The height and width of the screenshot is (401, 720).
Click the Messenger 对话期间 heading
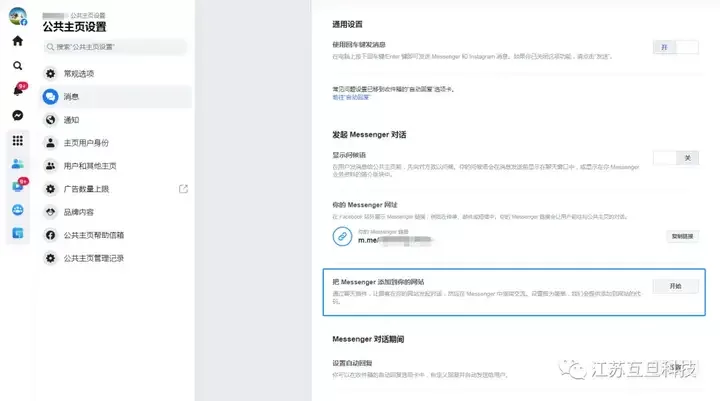tap(368, 339)
